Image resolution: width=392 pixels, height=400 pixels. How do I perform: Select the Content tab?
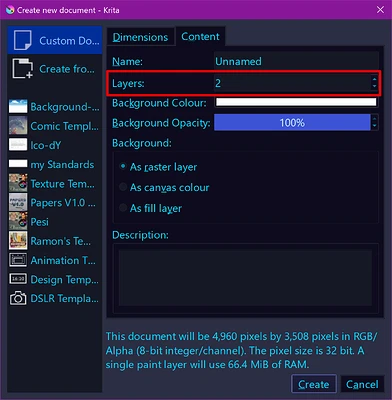pos(200,36)
